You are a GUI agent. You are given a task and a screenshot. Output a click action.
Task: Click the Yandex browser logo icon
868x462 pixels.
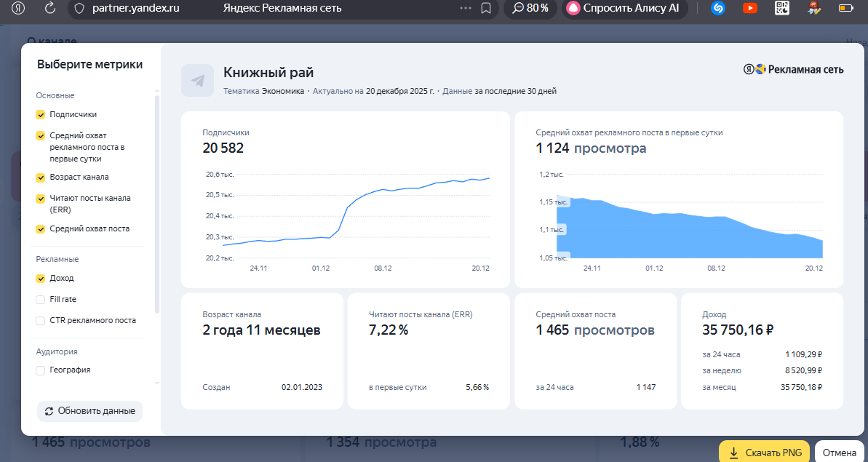pos(15,9)
